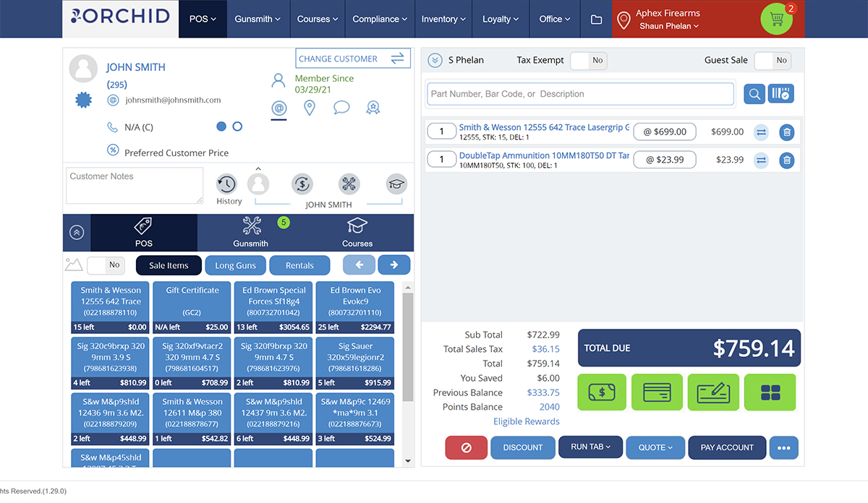This screenshot has width=868, height=503.
Task: Open Shaun Phelan user dropdown
Action: 669,27
